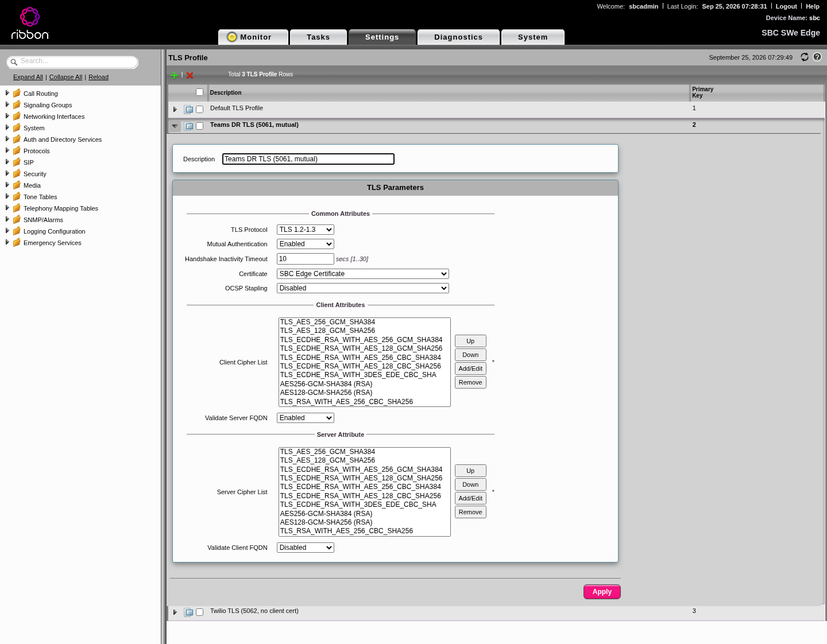This screenshot has height=644, width=827.
Task: Expand the Call Routing tree node arrow
Action: (x=7, y=93)
